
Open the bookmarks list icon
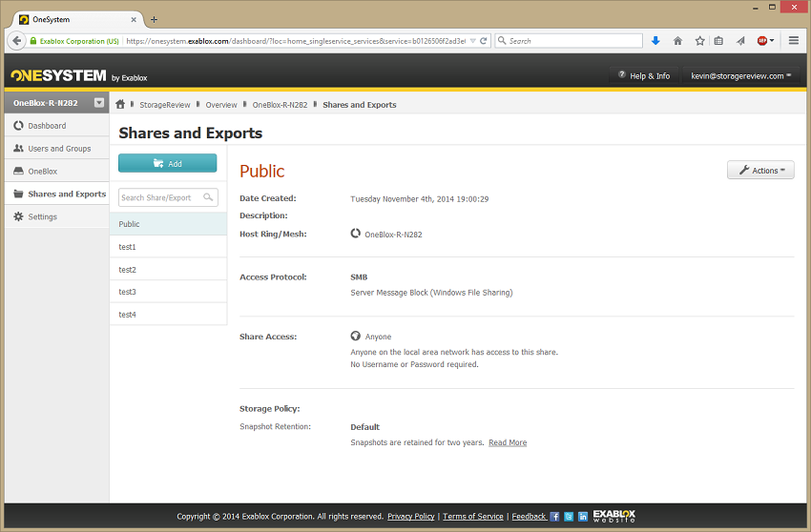719,41
